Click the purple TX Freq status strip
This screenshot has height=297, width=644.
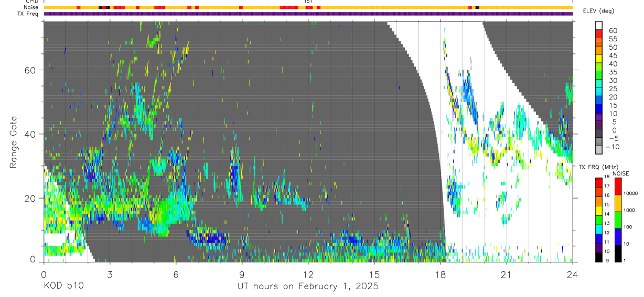[x=308, y=14]
